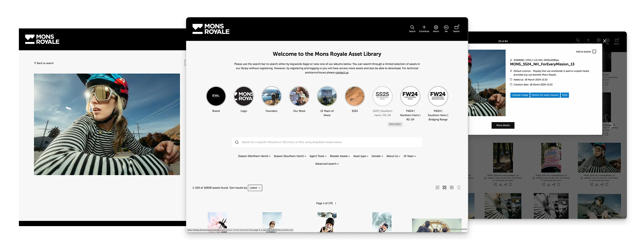The height and width of the screenshot is (249, 644).
Task: Share the ForEveryMission_15 image
Action: [553, 185]
